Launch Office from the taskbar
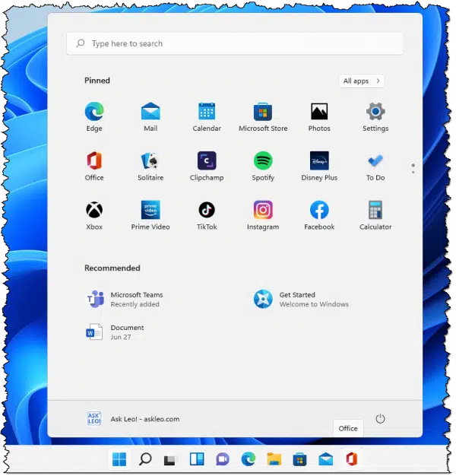Image resolution: width=456 pixels, height=476 pixels. [x=351, y=459]
